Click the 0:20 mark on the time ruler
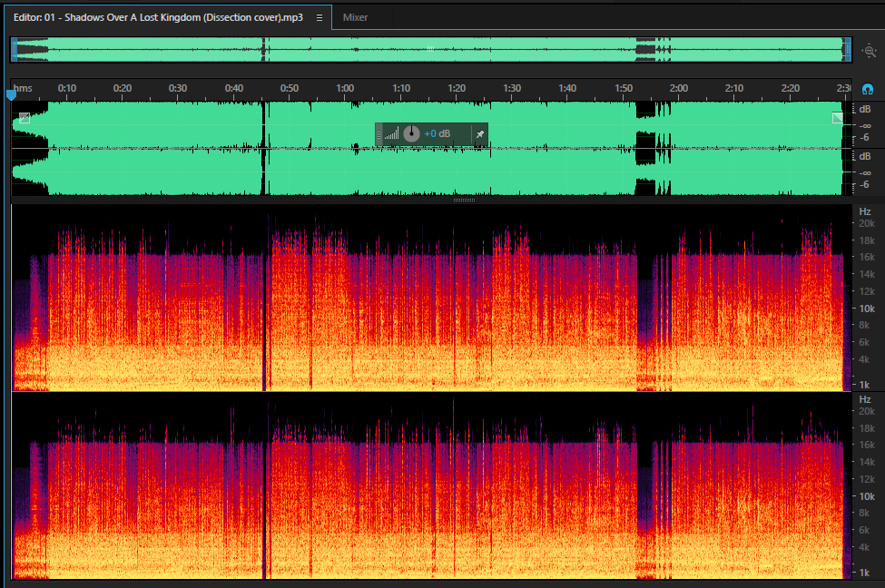This screenshot has width=885, height=588. pyautogui.click(x=123, y=89)
